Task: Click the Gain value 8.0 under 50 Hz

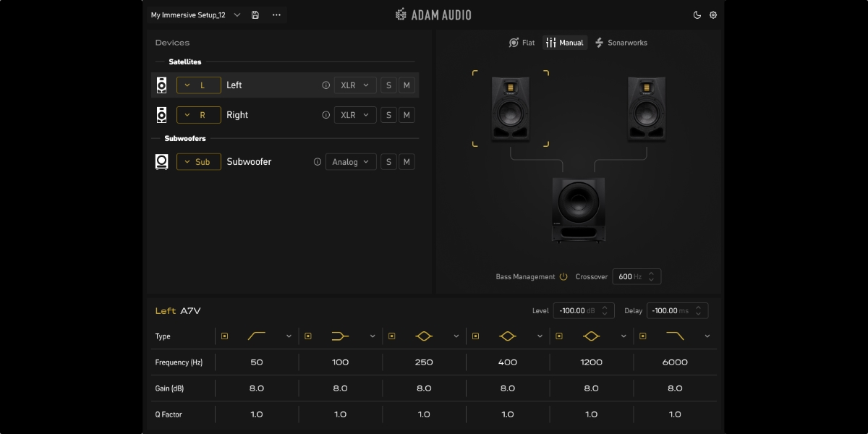Action: click(x=257, y=388)
